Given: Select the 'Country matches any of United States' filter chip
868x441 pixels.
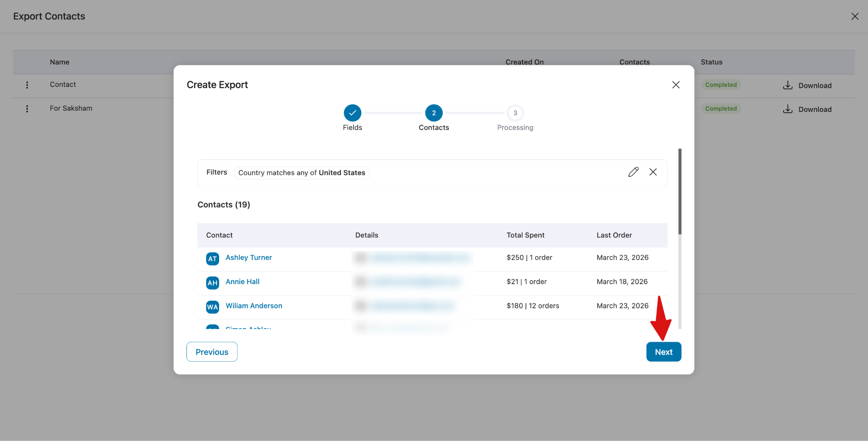Looking at the screenshot, I should point(301,173).
